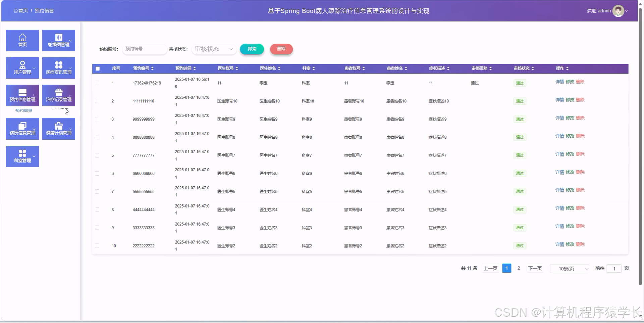Open the 健康计划管理 health plan icon
The width and height of the screenshot is (644, 323).
coord(58,129)
